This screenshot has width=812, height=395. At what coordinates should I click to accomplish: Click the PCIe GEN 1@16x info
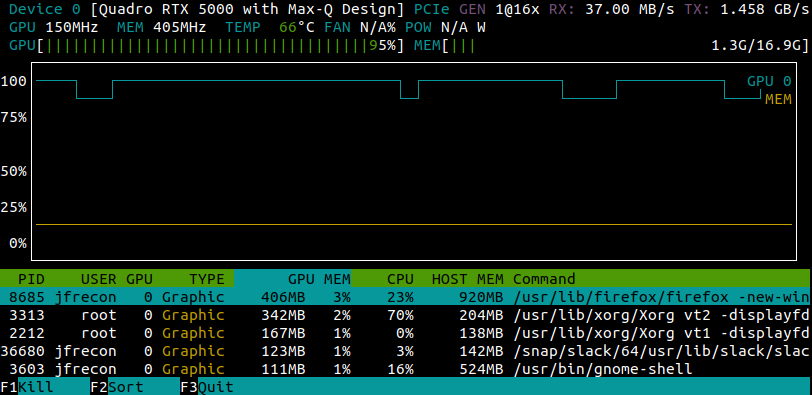[476, 9]
